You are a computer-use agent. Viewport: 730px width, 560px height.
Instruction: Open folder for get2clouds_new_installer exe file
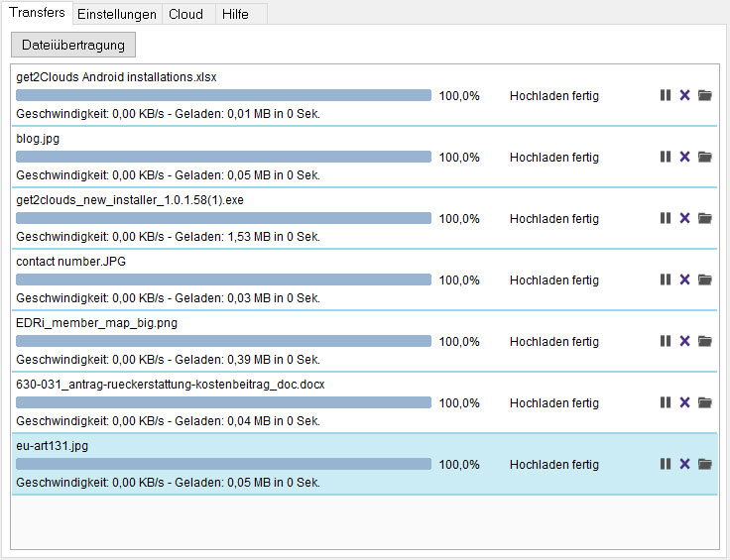coord(705,218)
